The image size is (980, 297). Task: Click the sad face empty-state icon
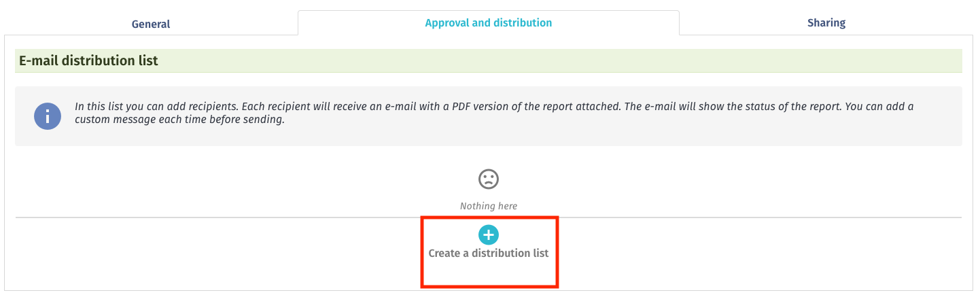tap(489, 179)
